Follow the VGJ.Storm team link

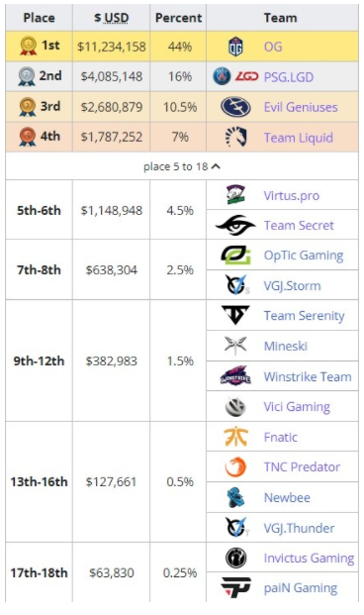[x=293, y=285]
